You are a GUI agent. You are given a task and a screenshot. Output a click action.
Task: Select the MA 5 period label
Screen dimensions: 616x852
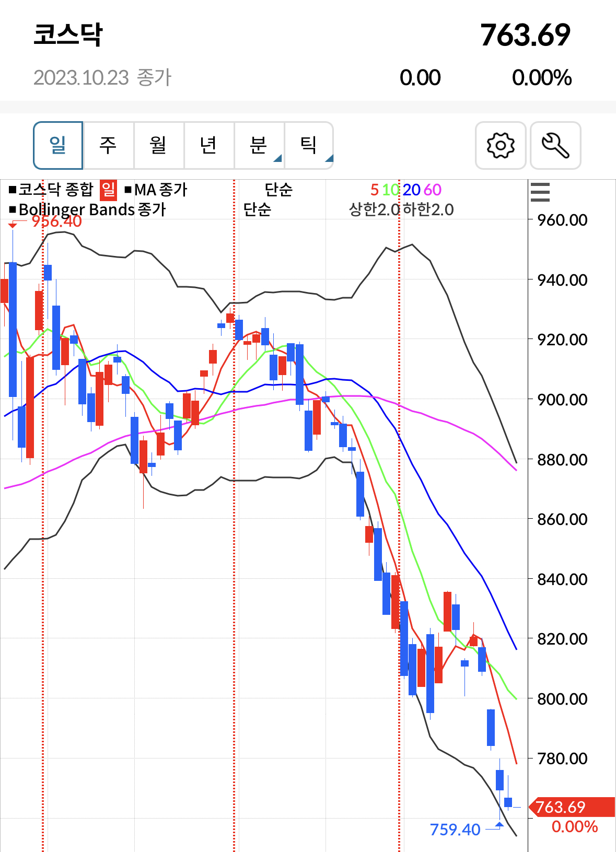375,190
